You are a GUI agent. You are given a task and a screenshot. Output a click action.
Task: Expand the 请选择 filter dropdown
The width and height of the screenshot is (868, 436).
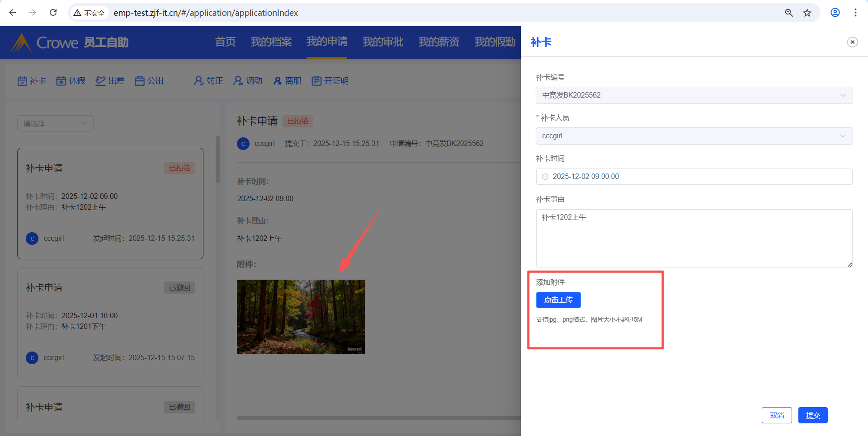pos(55,123)
